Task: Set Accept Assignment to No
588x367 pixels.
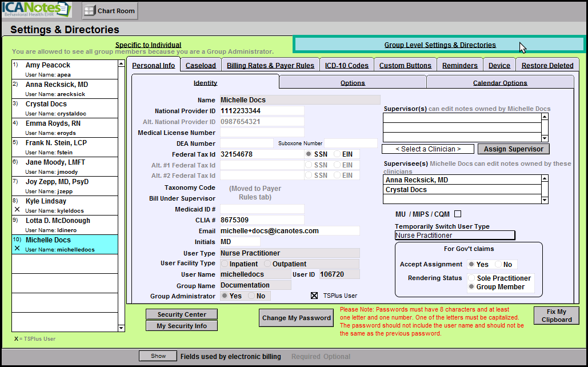Action: [499, 265]
